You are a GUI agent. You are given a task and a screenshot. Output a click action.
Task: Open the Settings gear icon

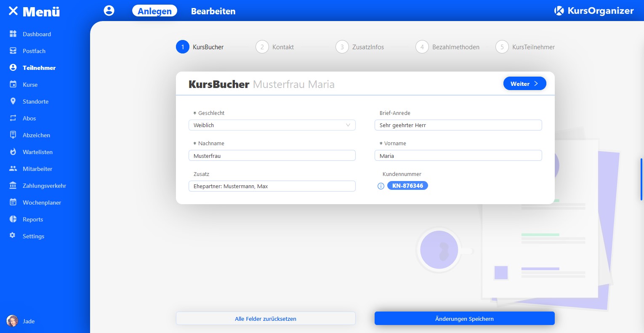click(x=13, y=236)
